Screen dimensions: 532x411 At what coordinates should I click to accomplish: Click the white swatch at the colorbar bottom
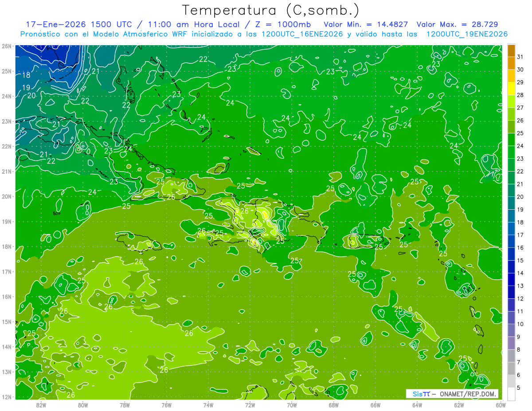tap(512, 394)
